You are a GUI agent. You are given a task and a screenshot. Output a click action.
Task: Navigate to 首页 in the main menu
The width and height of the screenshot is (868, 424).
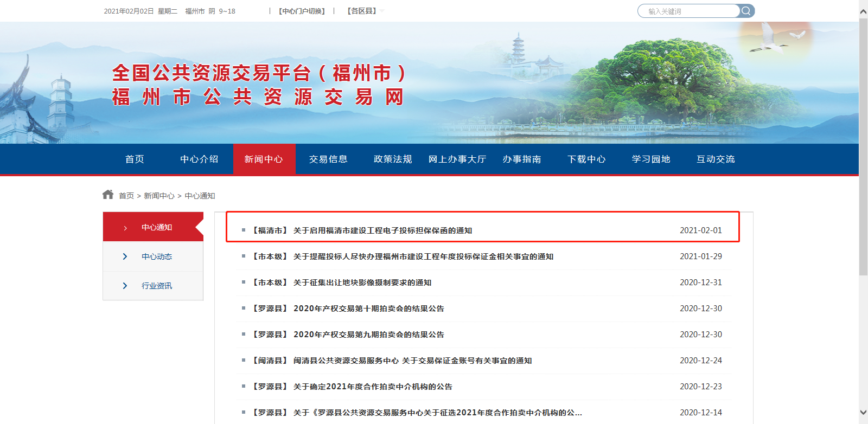[135, 159]
